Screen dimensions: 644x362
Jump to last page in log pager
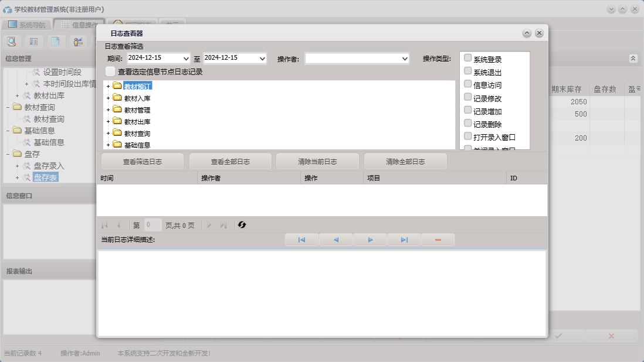(223, 225)
